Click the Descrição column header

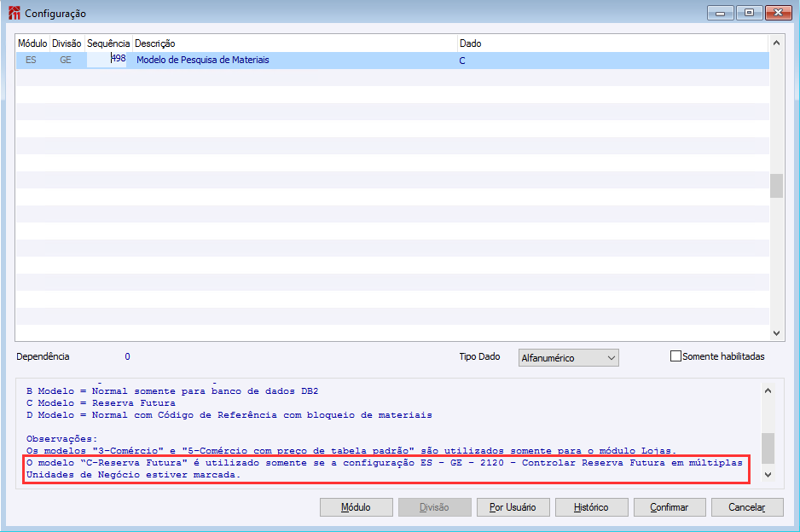295,43
